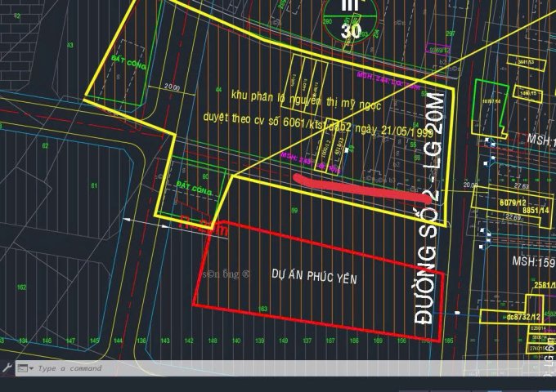Click the "MSH:159" label on right side
This screenshot has height=392, width=556.
click(533, 262)
